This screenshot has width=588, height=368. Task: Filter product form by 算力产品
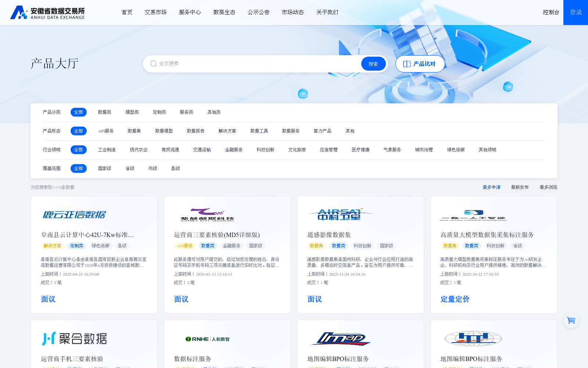[322, 131]
